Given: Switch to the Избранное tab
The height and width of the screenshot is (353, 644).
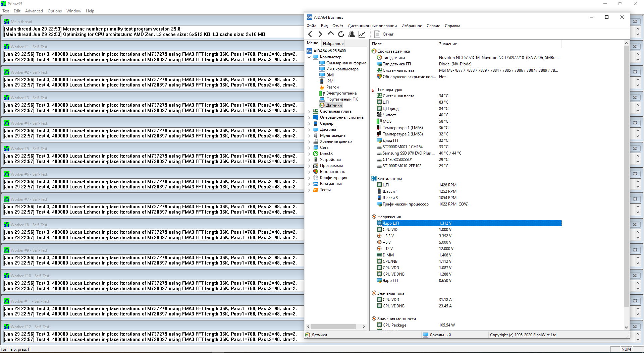Looking at the screenshot, I should pos(333,44).
